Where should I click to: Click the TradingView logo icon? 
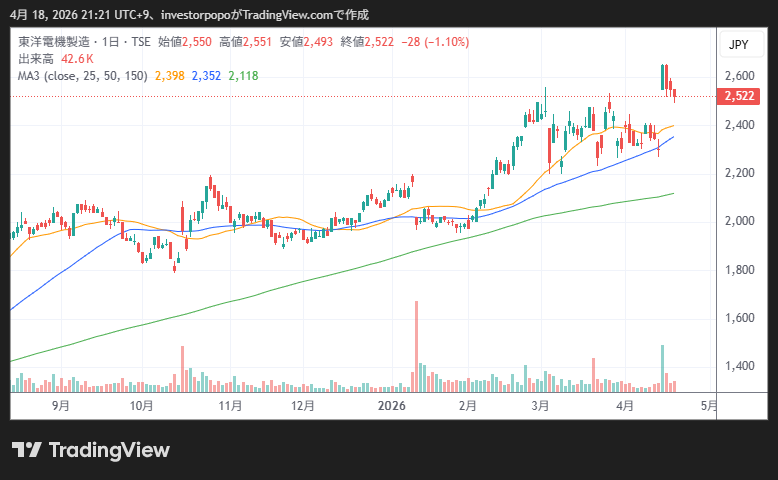(26, 450)
